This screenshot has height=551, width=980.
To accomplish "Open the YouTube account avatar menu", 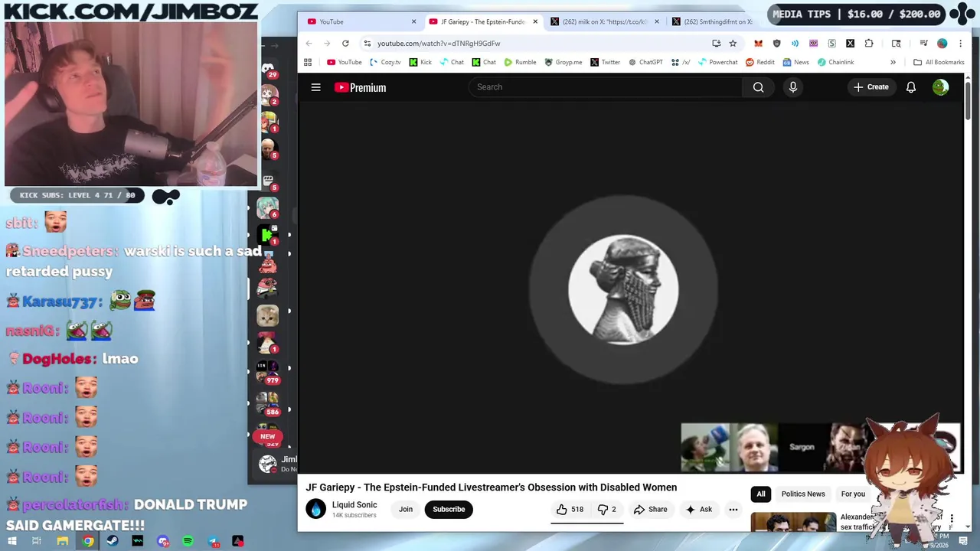I will pyautogui.click(x=940, y=87).
